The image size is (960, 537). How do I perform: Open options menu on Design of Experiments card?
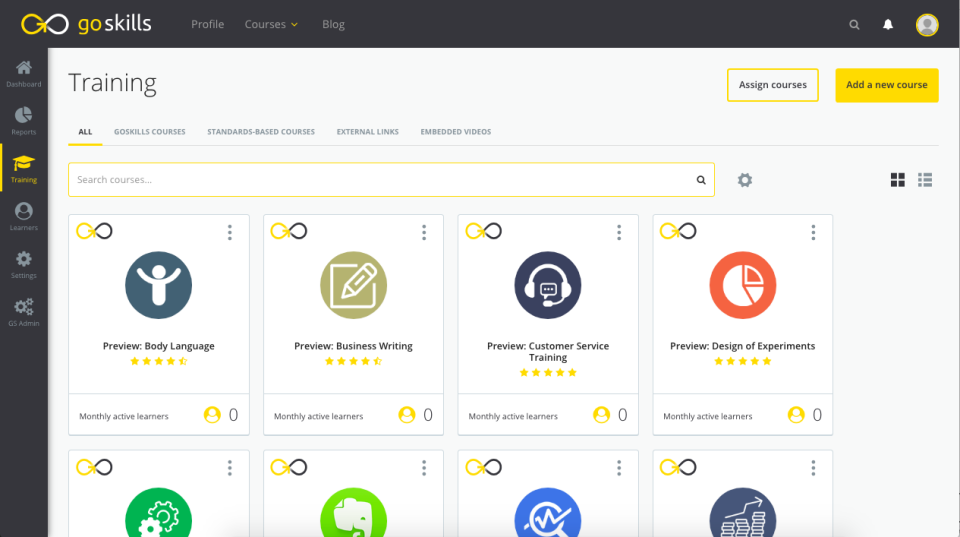pos(813,232)
